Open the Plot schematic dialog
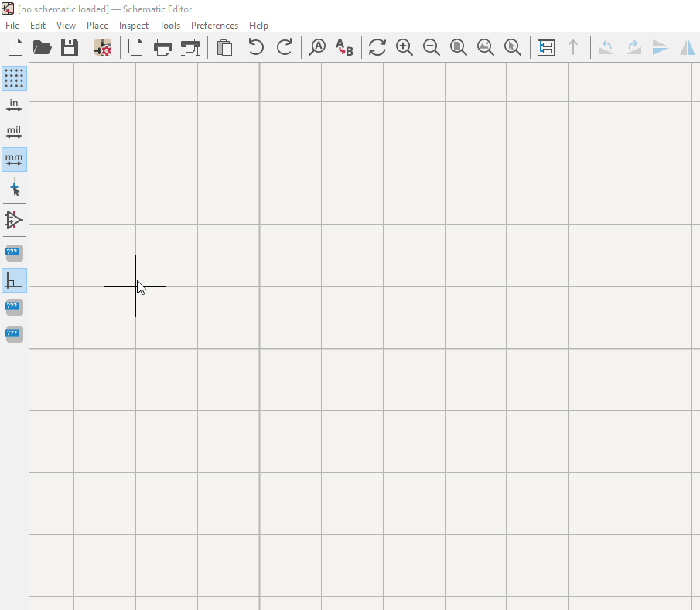Viewport: 700px width, 610px height. pyautogui.click(x=190, y=47)
